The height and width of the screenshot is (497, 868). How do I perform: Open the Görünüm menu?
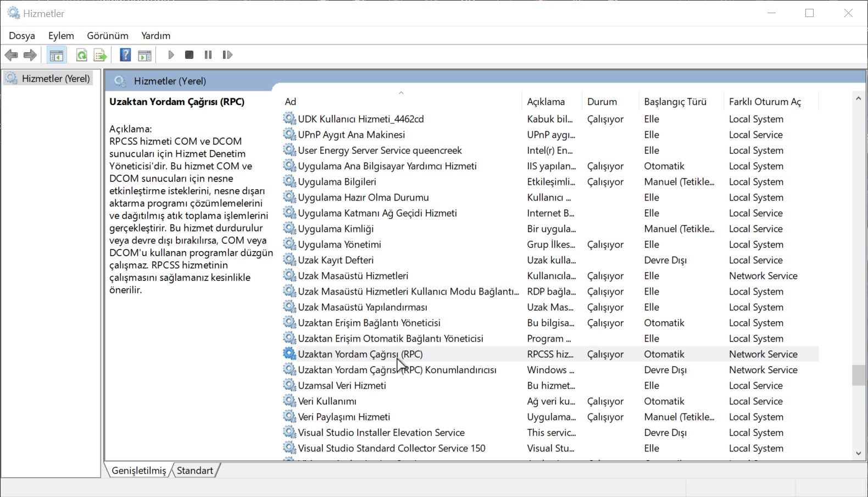coord(108,36)
